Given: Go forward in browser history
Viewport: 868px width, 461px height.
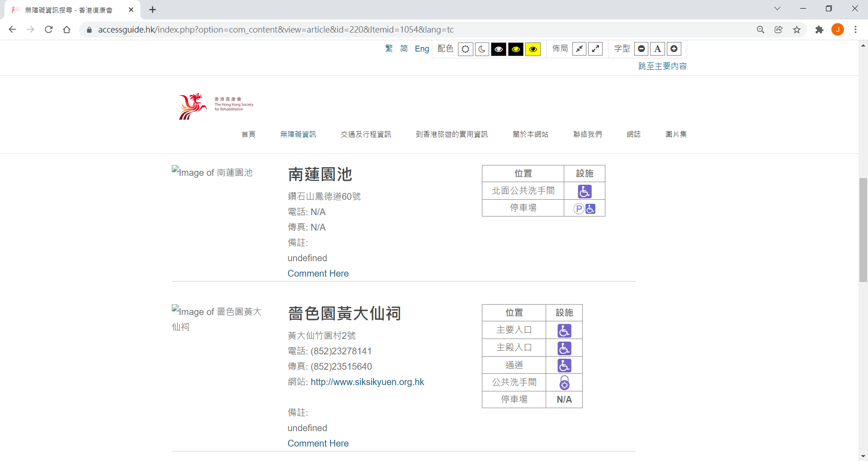Looking at the screenshot, I should [30, 29].
